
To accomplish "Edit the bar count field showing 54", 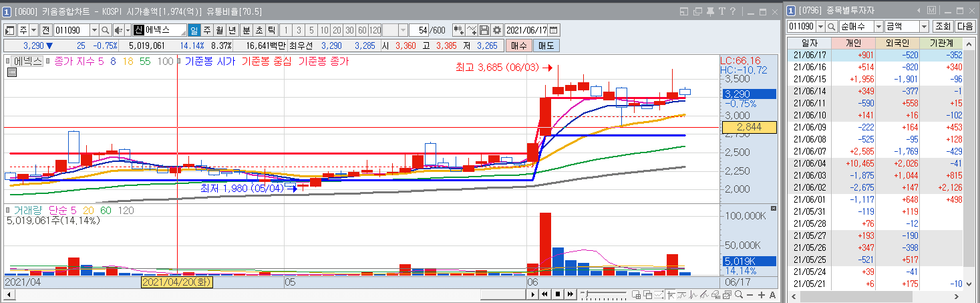I will click(419, 30).
